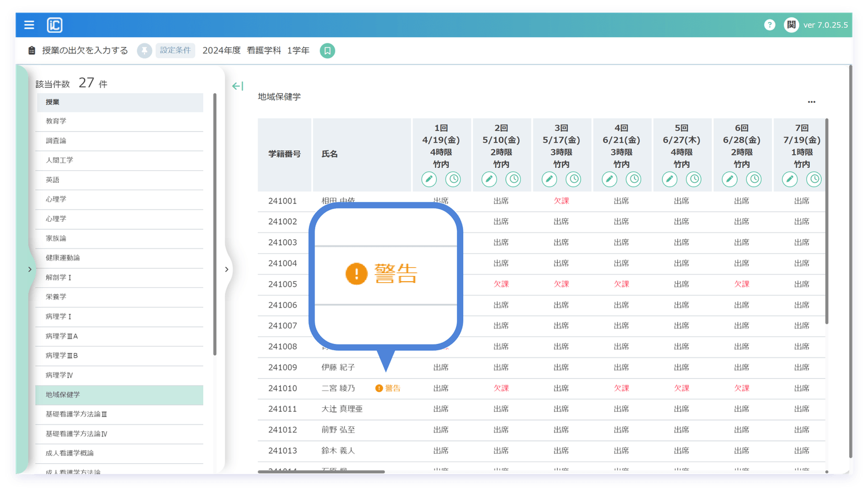Click the green bookmark icon in the header
The height and width of the screenshot is (493, 868).
(327, 51)
